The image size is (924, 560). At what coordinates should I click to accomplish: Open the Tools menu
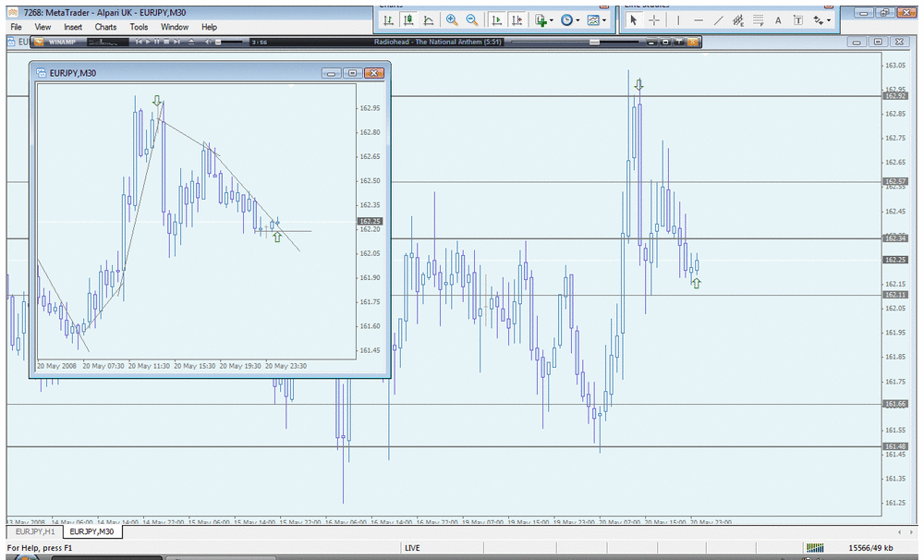(139, 27)
